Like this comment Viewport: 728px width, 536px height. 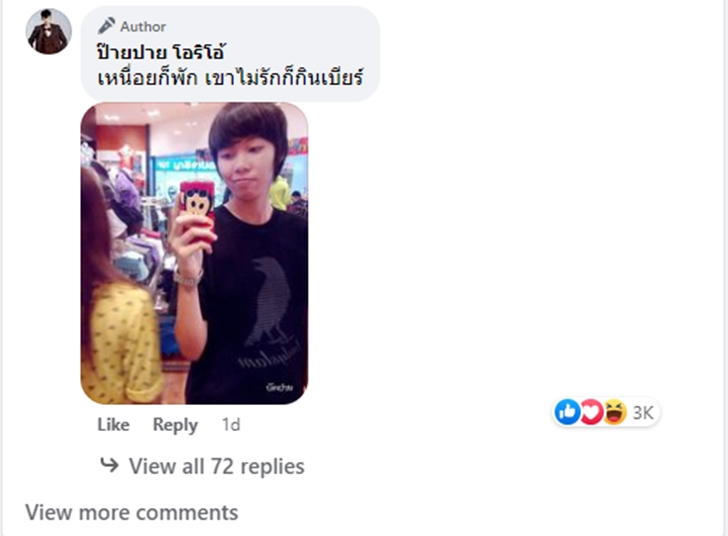pos(113,425)
